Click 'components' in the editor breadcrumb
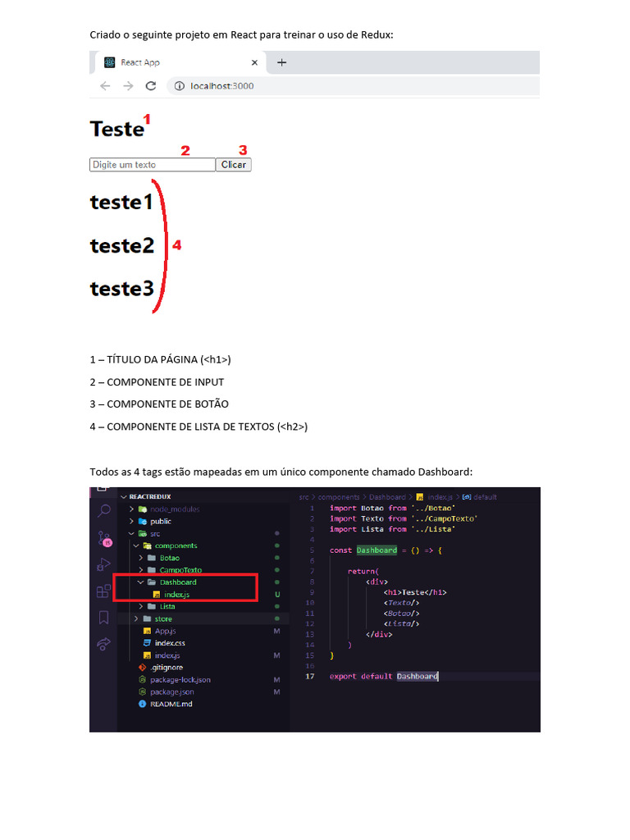 pos(339,497)
